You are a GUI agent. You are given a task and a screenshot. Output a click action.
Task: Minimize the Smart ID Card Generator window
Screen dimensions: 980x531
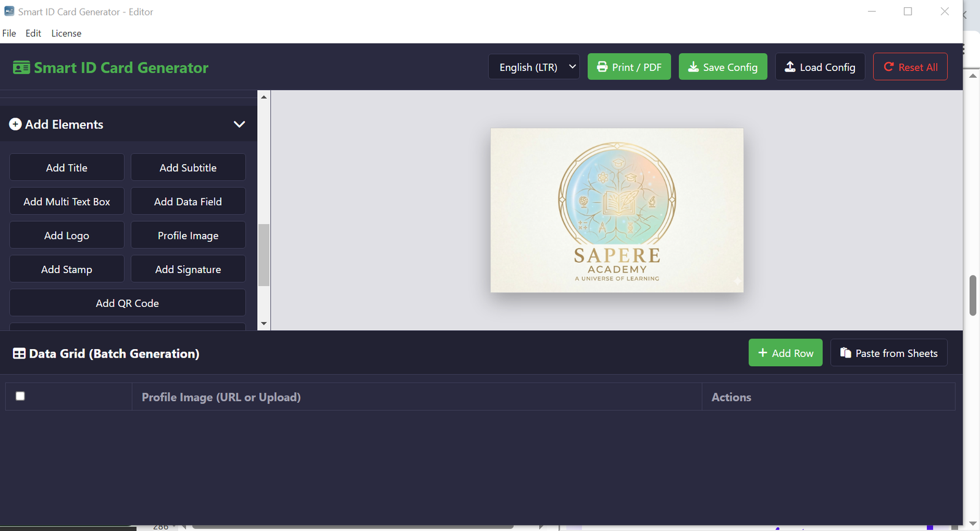(x=872, y=11)
